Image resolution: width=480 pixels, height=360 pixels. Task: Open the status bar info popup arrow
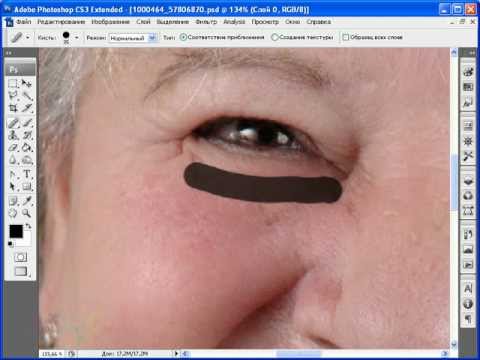177,353
